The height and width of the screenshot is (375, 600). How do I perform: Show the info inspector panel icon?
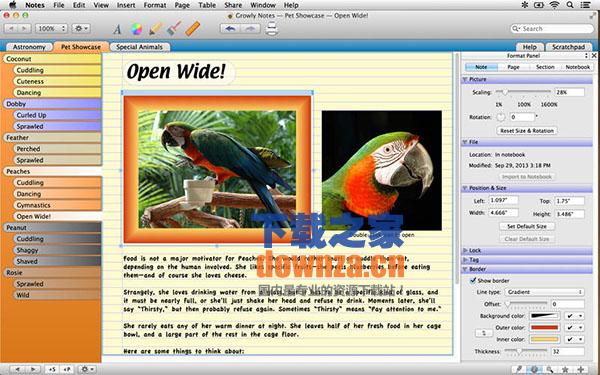(534, 369)
